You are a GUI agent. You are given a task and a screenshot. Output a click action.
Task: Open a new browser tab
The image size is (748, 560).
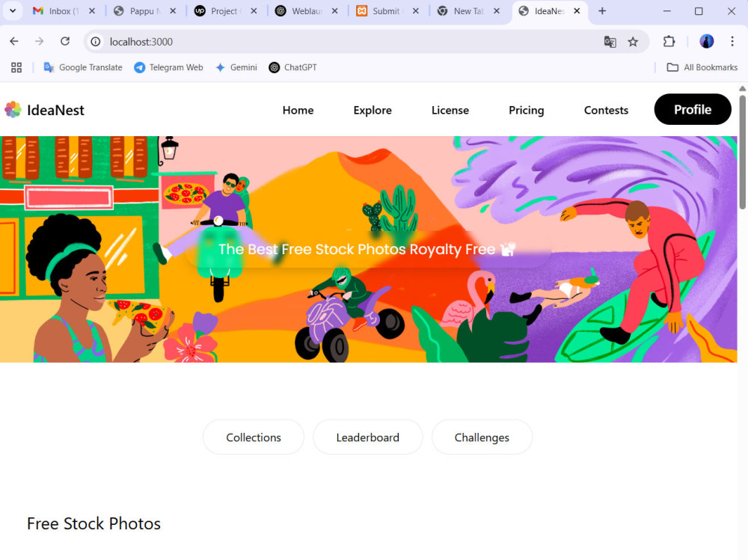(x=602, y=11)
